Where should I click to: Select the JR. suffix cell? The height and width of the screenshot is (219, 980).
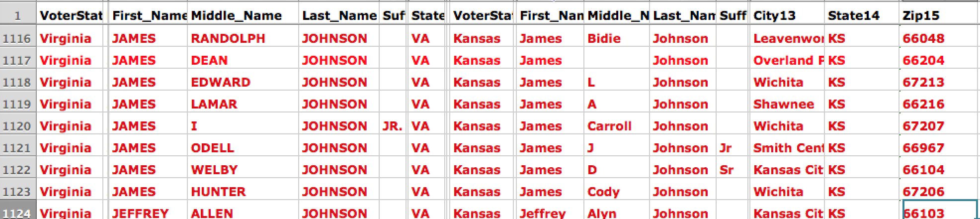(392, 126)
